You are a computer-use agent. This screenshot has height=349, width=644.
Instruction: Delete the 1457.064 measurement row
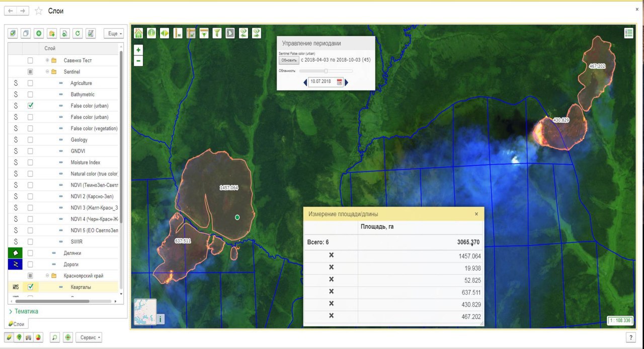(x=331, y=255)
